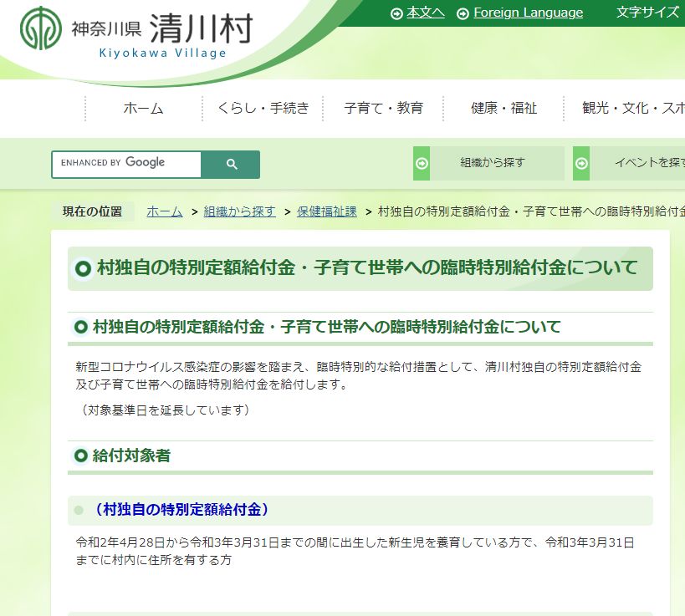Screen dimensions: 685x616
Task: Open the くらし・手続き menu
Action: (x=263, y=108)
